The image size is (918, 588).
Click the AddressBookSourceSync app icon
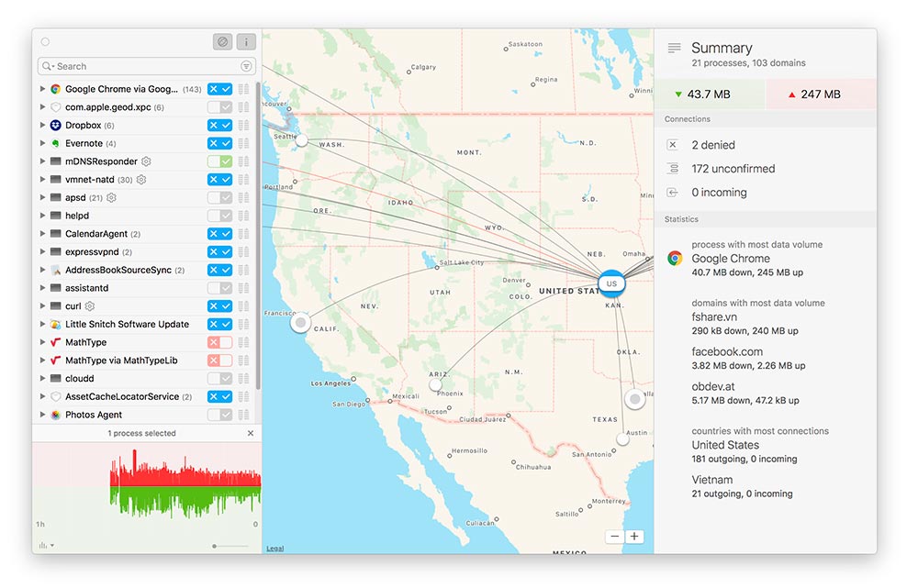pyautogui.click(x=56, y=270)
